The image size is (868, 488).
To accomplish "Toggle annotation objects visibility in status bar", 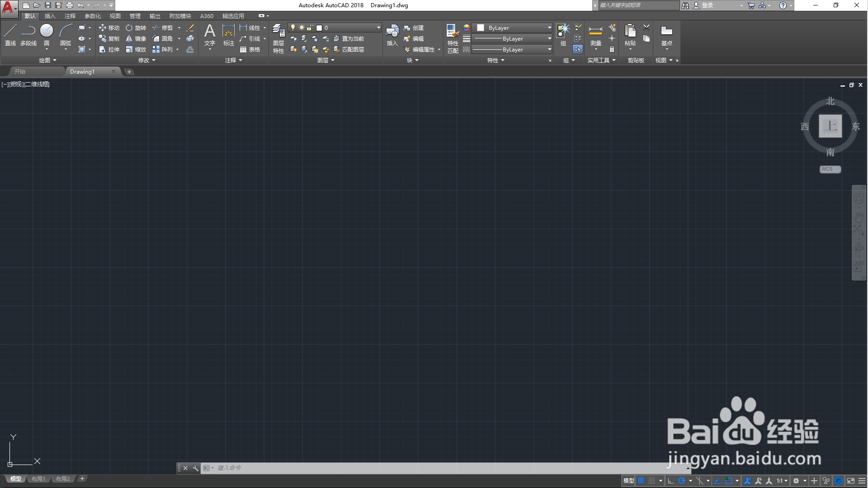I will coord(748,481).
